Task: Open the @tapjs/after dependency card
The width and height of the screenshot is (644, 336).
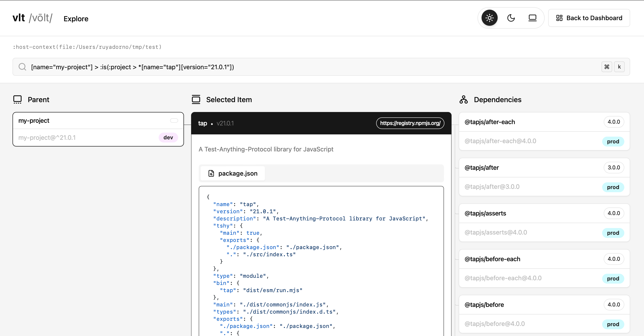Action: click(544, 177)
